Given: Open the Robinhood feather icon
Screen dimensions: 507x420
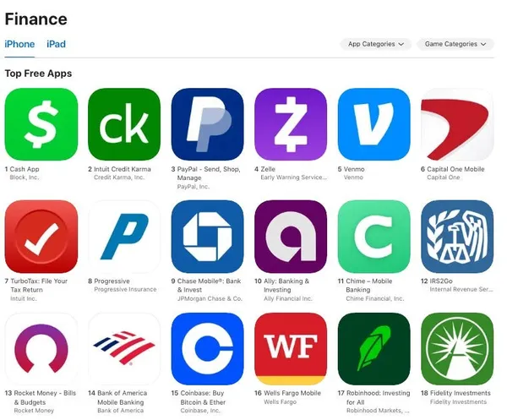Looking at the screenshot, I should pyautogui.click(x=373, y=349).
